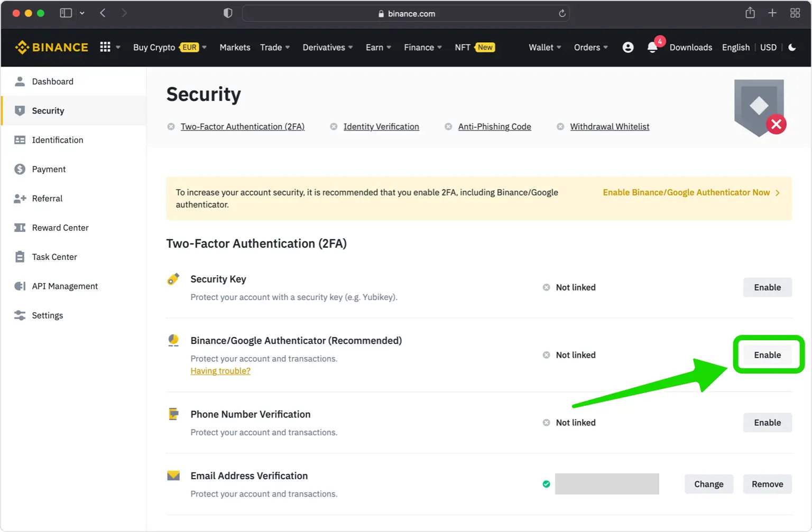The image size is (812, 532).
Task: Enable Binance/Google Authenticator
Action: [x=767, y=355]
